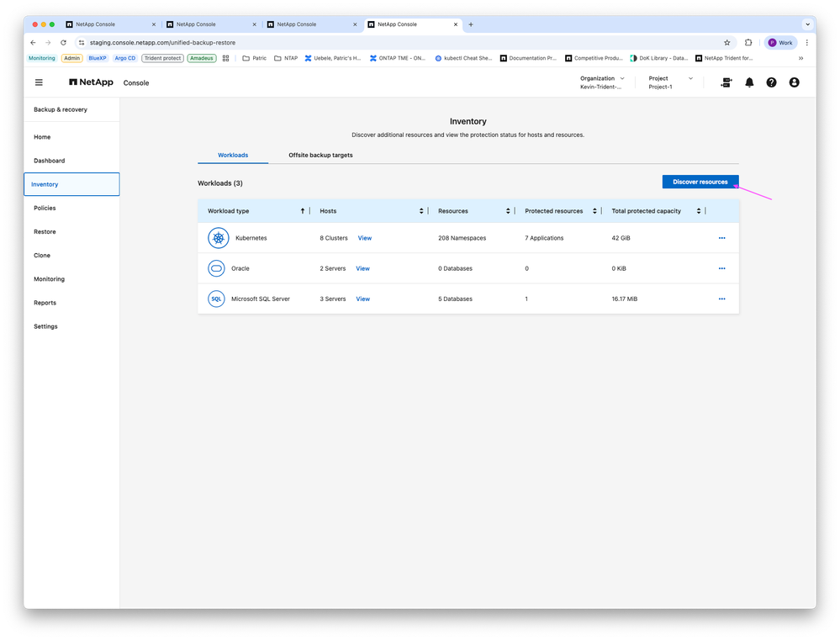The image size is (840, 640).
Task: Open actions menu for Microsoft SQL Server row
Action: 721,299
